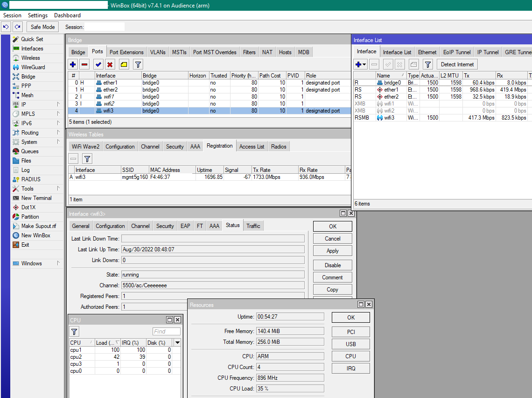The width and height of the screenshot is (532, 398).
Task: Open the Traffic tab of Interface wifi3
Action: [253, 226]
